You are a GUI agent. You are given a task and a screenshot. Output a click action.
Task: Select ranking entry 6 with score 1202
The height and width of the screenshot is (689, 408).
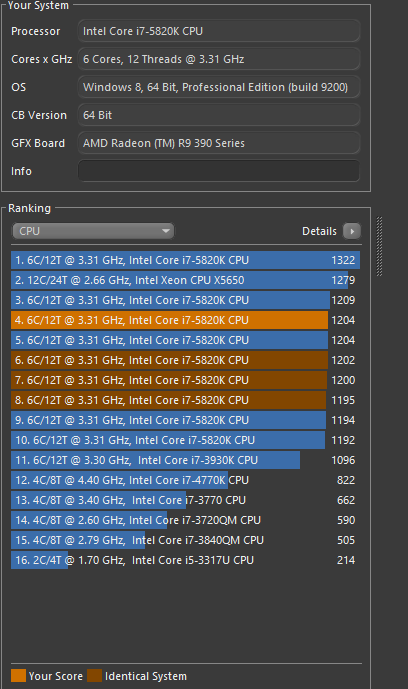[x=185, y=360]
